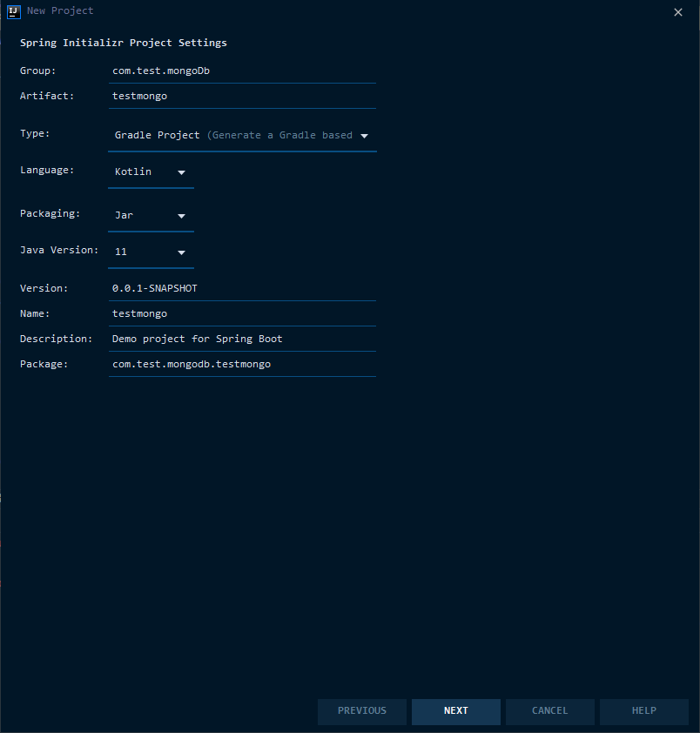Image resolution: width=700 pixels, height=733 pixels.
Task: Click the PREVIOUS button
Action: 362,711
